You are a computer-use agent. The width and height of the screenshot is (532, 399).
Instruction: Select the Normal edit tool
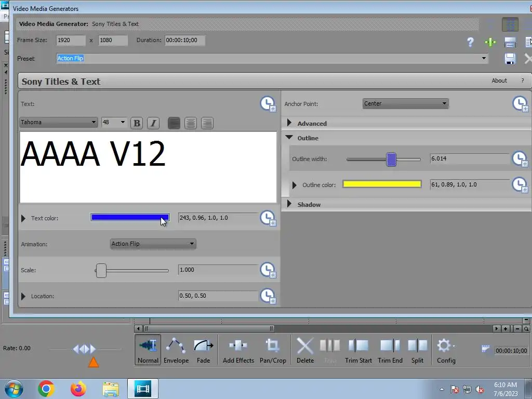tap(148, 350)
